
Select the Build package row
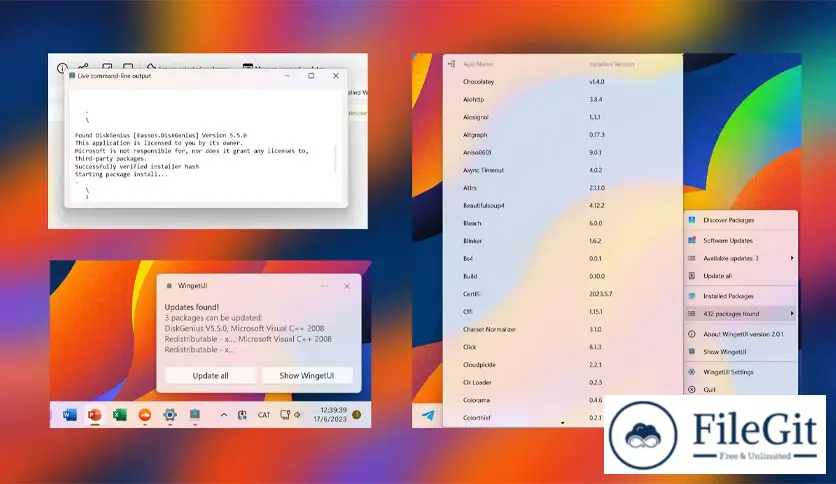pos(562,276)
